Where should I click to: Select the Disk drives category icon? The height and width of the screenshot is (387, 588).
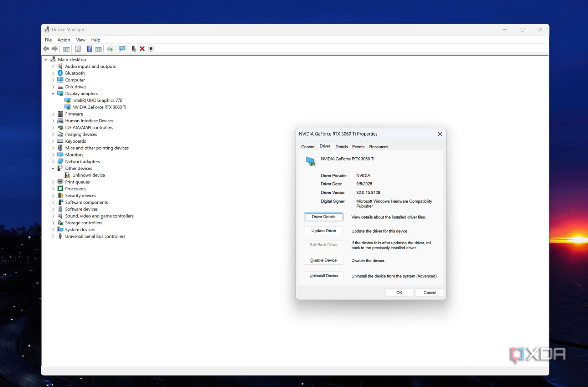[x=60, y=87]
